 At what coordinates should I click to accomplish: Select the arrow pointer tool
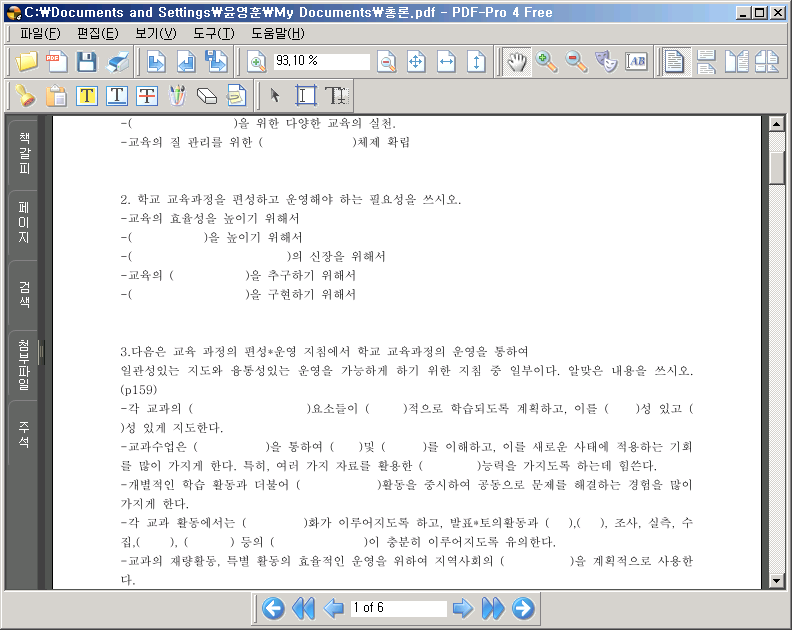(276, 96)
